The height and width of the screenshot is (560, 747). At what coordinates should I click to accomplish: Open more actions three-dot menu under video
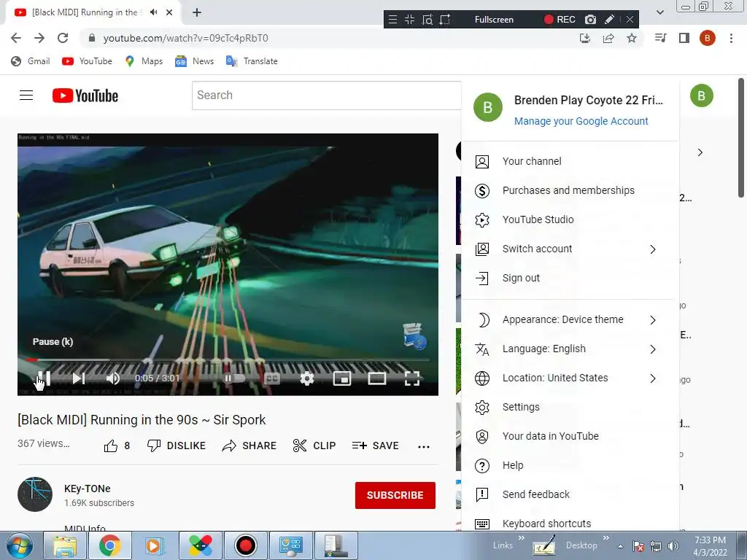pos(424,446)
